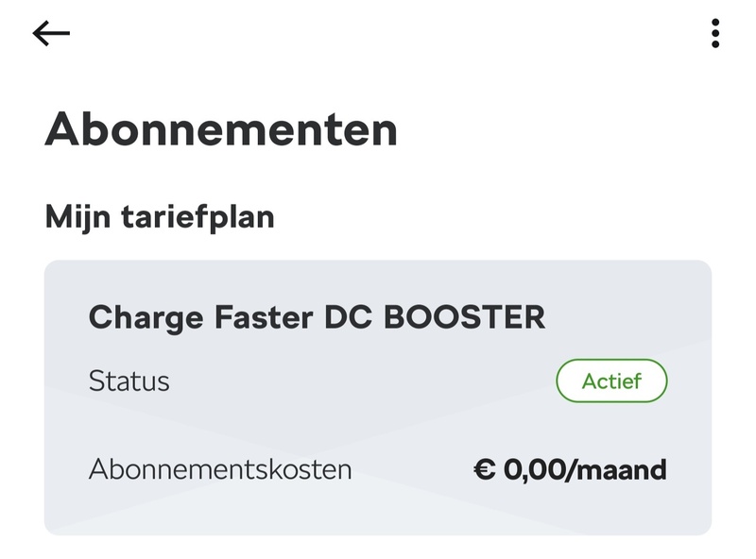Go back using the arrow icon
The width and height of the screenshot is (756, 559).
(51, 34)
